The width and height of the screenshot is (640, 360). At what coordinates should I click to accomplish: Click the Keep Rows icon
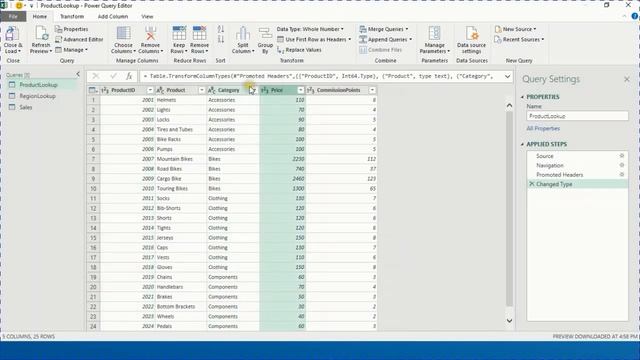point(179,33)
